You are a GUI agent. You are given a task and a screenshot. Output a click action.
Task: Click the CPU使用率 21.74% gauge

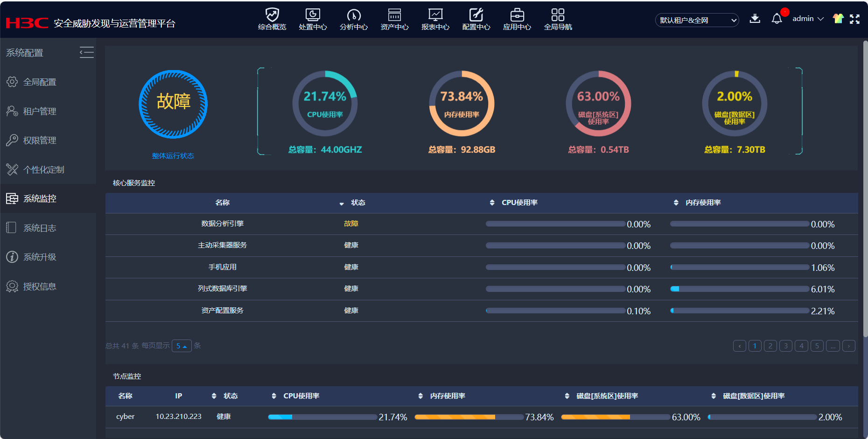pyautogui.click(x=325, y=104)
